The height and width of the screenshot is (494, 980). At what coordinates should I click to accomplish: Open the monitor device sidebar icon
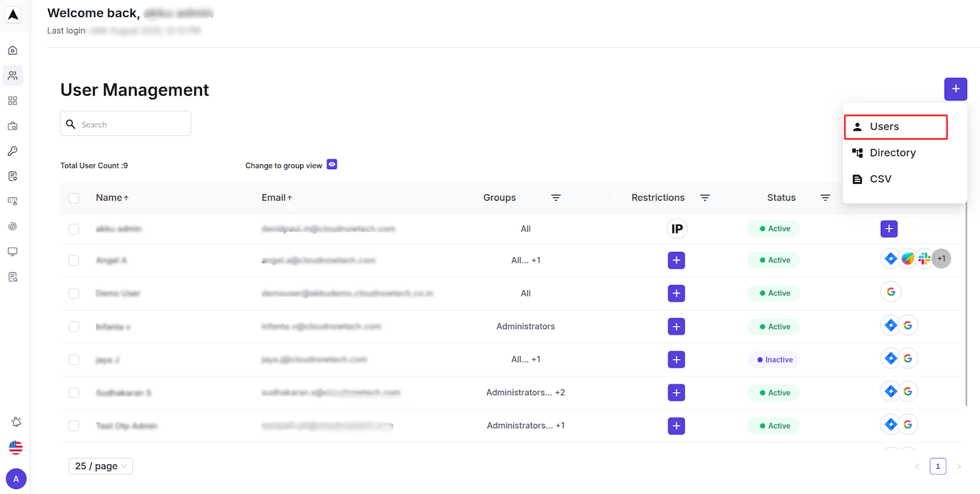pyautogui.click(x=12, y=251)
